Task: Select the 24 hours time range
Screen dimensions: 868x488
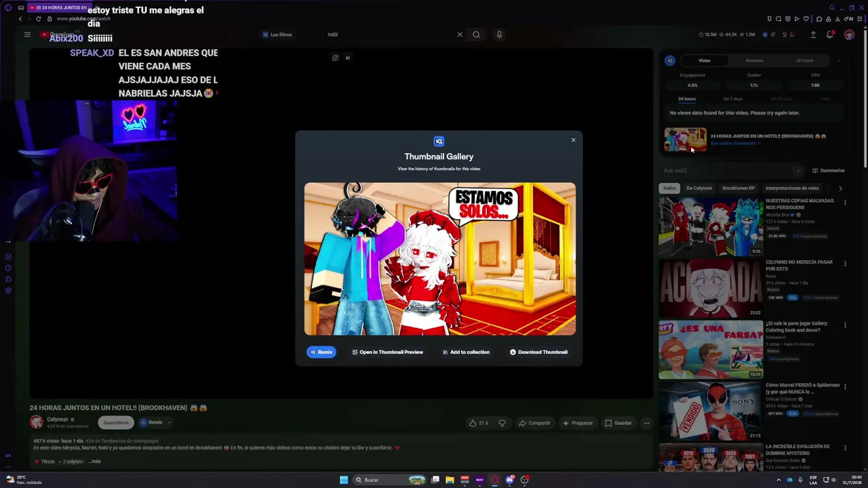Action: point(686,99)
